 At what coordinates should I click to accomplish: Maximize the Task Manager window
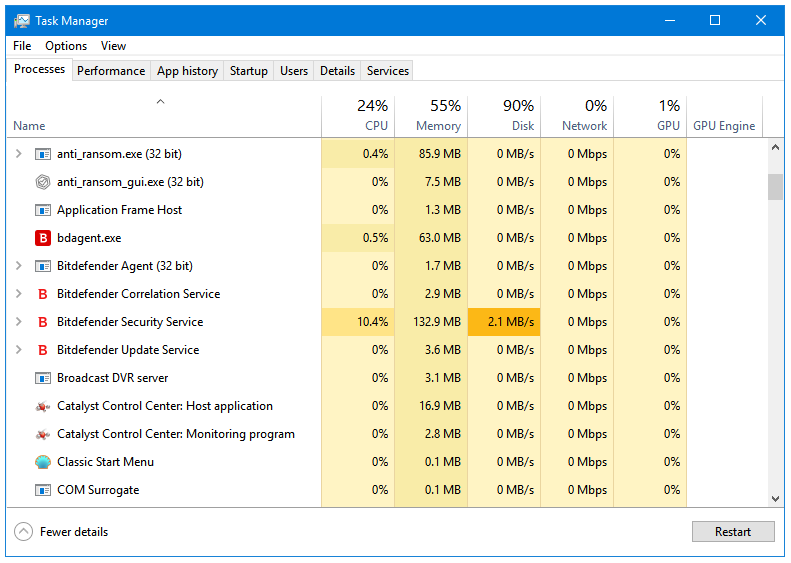coord(715,21)
